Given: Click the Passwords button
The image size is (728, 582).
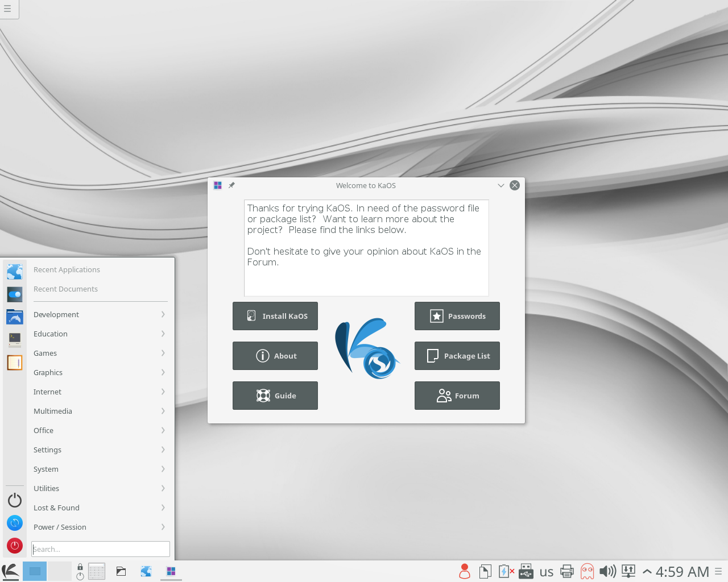Looking at the screenshot, I should (457, 316).
